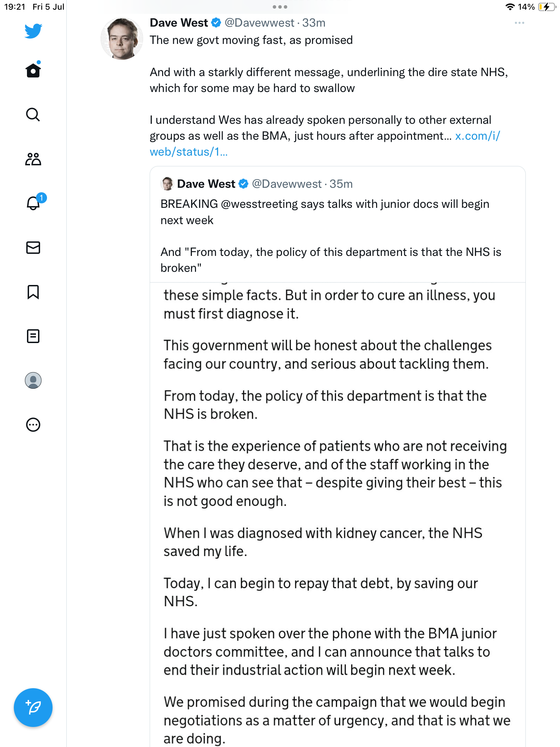Viewport: 560px width, 747px height.
Task: Open the Communities people icon
Action: [33, 159]
